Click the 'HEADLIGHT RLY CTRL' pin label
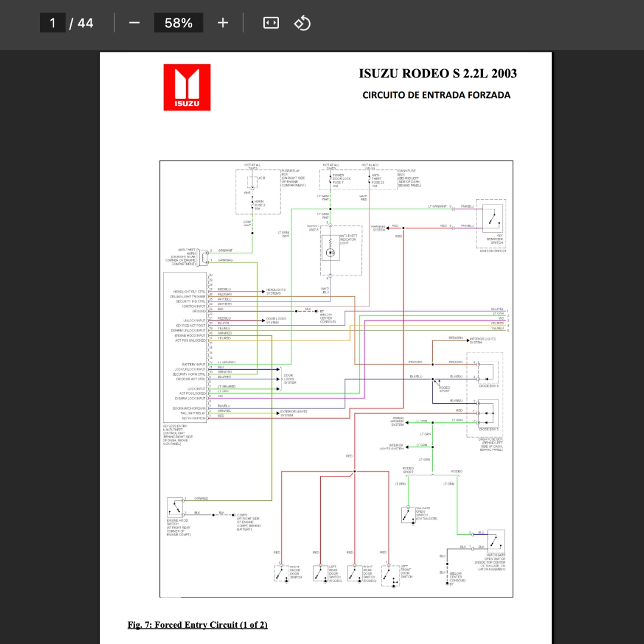The width and height of the screenshot is (644, 644). (x=189, y=292)
